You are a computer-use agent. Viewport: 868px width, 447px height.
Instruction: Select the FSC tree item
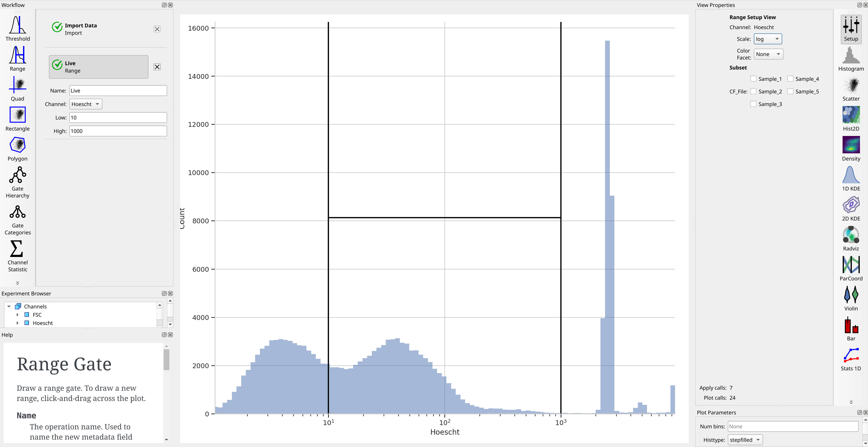pyautogui.click(x=37, y=315)
